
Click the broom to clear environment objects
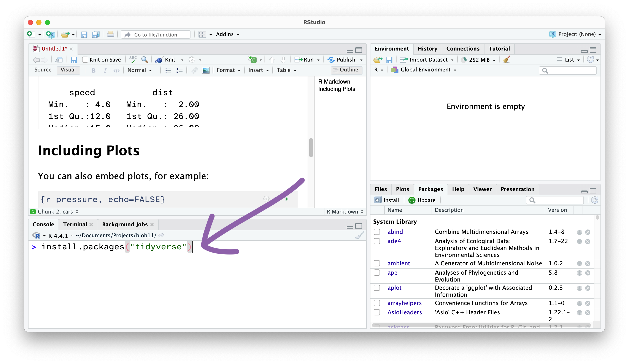click(507, 60)
